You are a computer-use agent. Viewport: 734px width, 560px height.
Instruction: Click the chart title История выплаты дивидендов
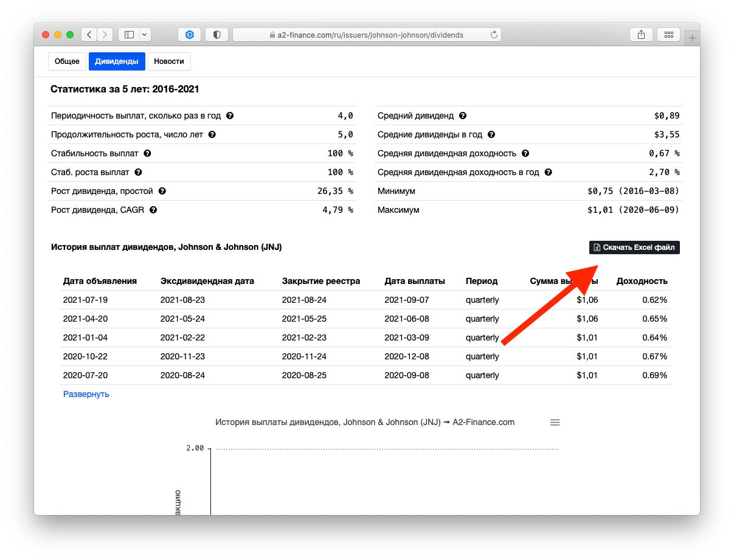(x=365, y=422)
